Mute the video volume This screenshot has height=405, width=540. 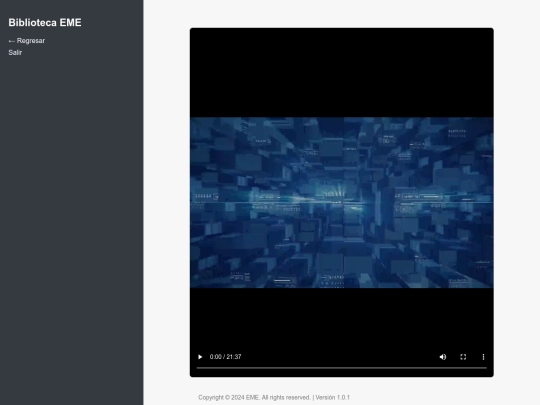point(443,357)
